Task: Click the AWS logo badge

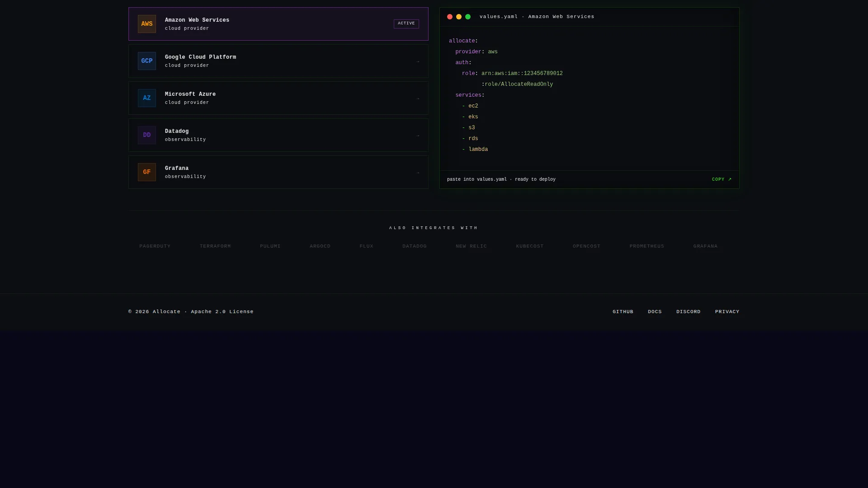Action: [x=147, y=24]
